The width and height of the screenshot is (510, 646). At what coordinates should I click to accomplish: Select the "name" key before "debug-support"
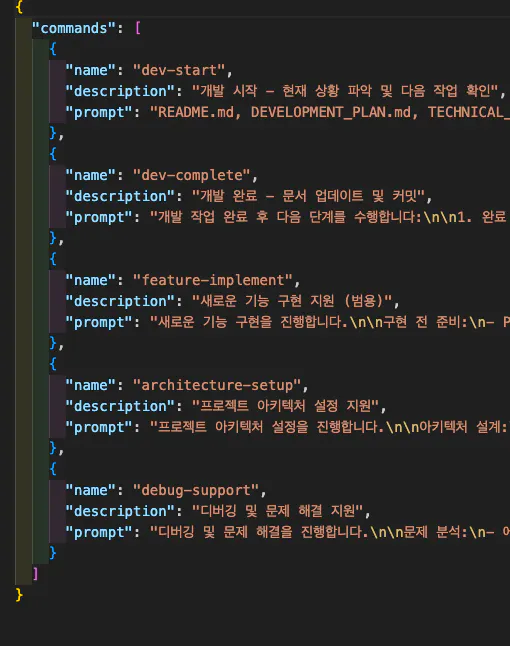91,491
